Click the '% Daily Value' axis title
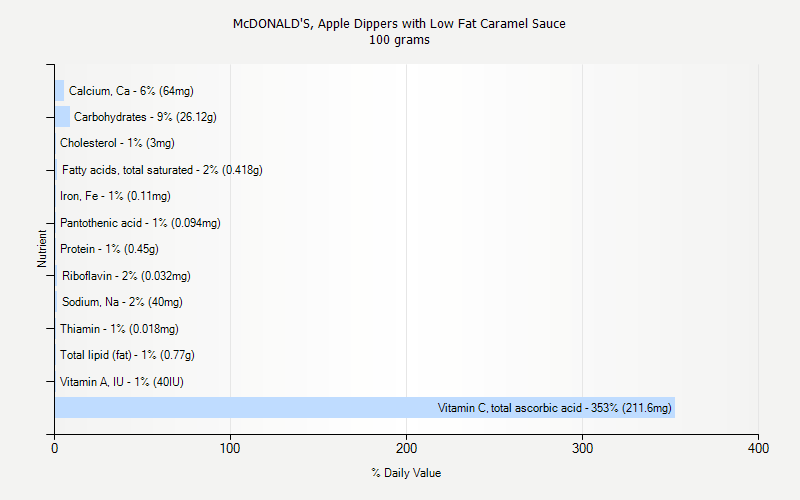This screenshot has width=800, height=500. [x=406, y=473]
